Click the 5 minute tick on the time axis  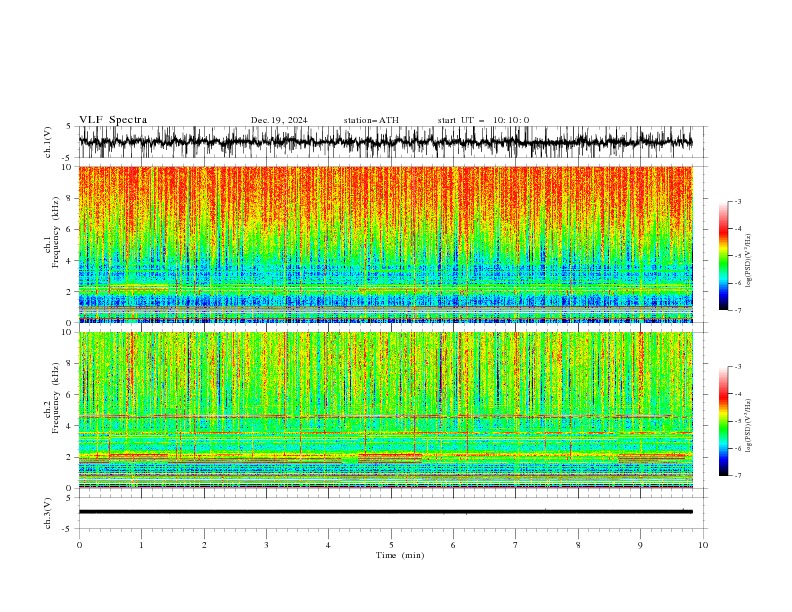pyautogui.click(x=391, y=545)
